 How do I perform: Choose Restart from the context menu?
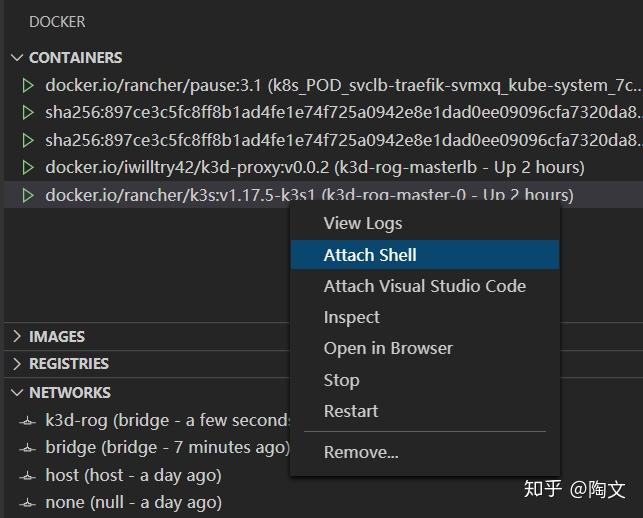click(351, 411)
